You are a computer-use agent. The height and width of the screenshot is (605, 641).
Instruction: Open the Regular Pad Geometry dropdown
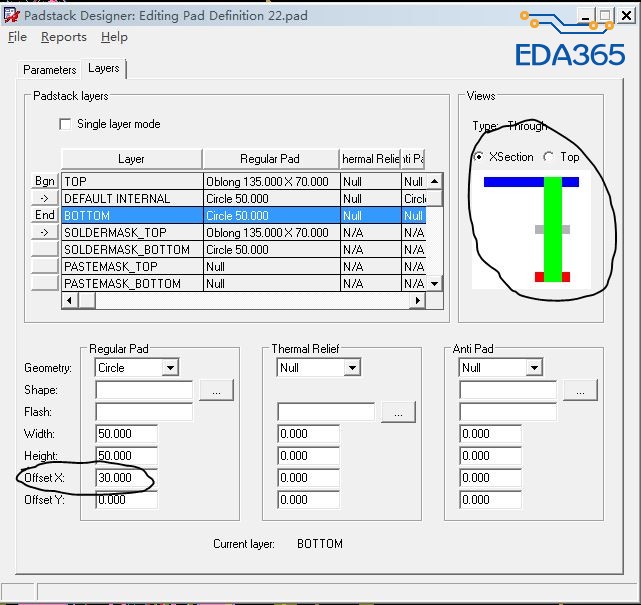170,367
